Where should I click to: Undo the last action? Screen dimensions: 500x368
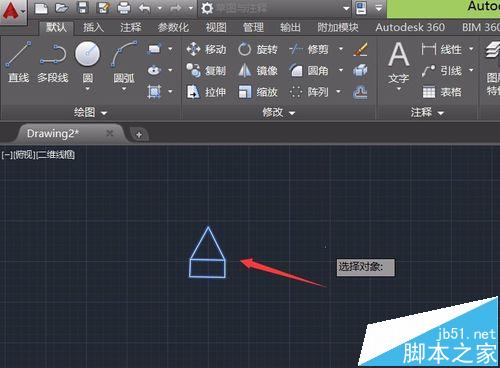[x=145, y=8]
